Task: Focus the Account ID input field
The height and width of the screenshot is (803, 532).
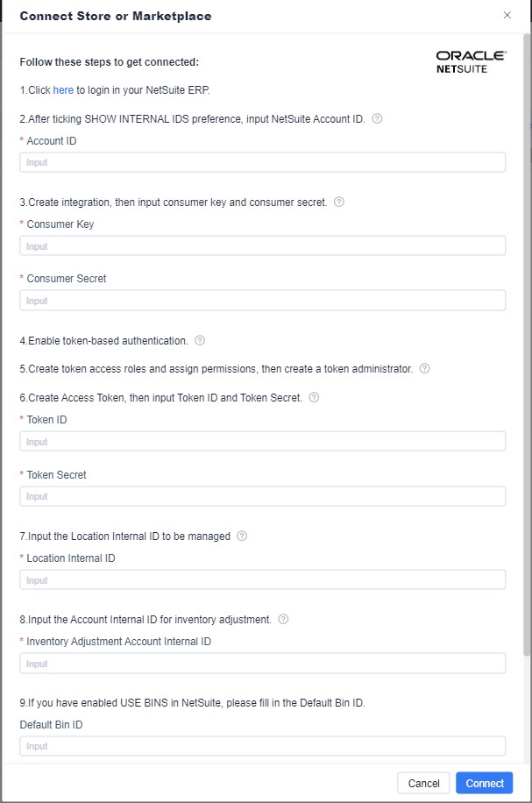Action: [x=263, y=162]
